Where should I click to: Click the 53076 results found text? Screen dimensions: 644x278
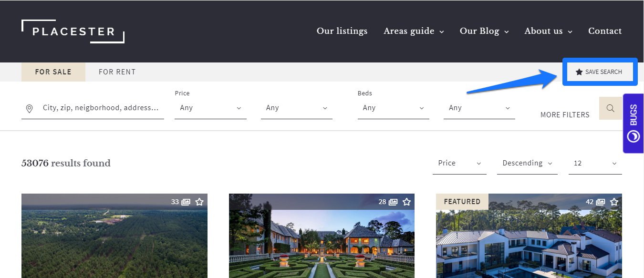[66, 163]
